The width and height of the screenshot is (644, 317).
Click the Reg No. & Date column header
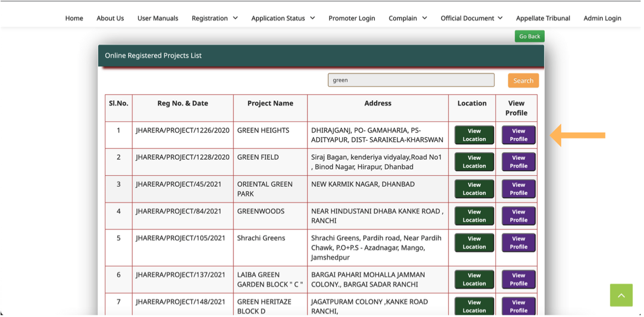pyautogui.click(x=183, y=103)
